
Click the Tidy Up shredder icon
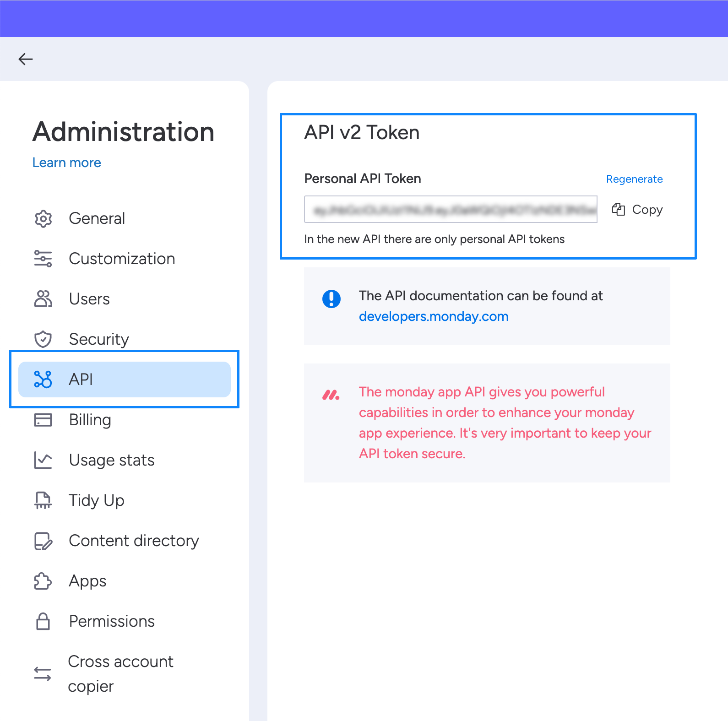point(43,500)
